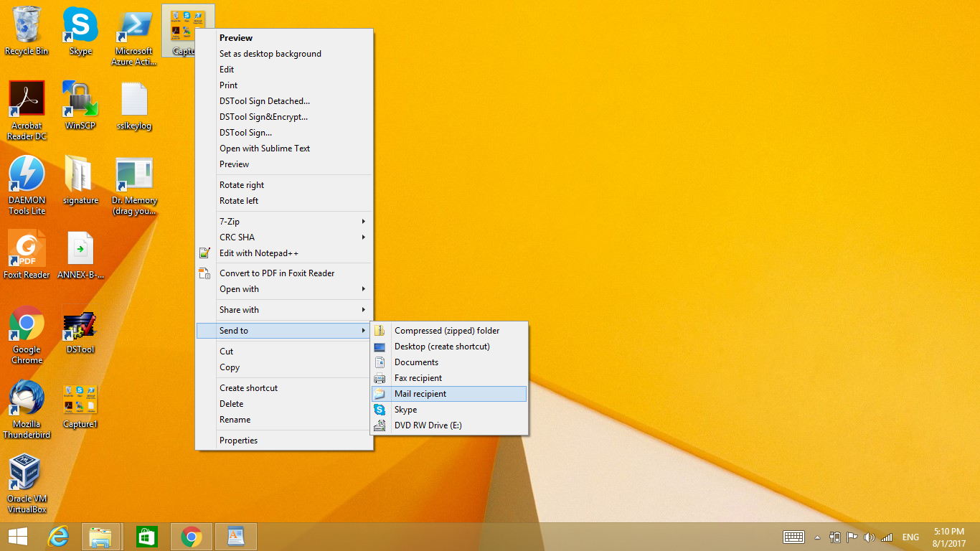Screen dimensions: 980x551
Task: Click Internet Explorer in taskbar
Action: [x=58, y=537]
